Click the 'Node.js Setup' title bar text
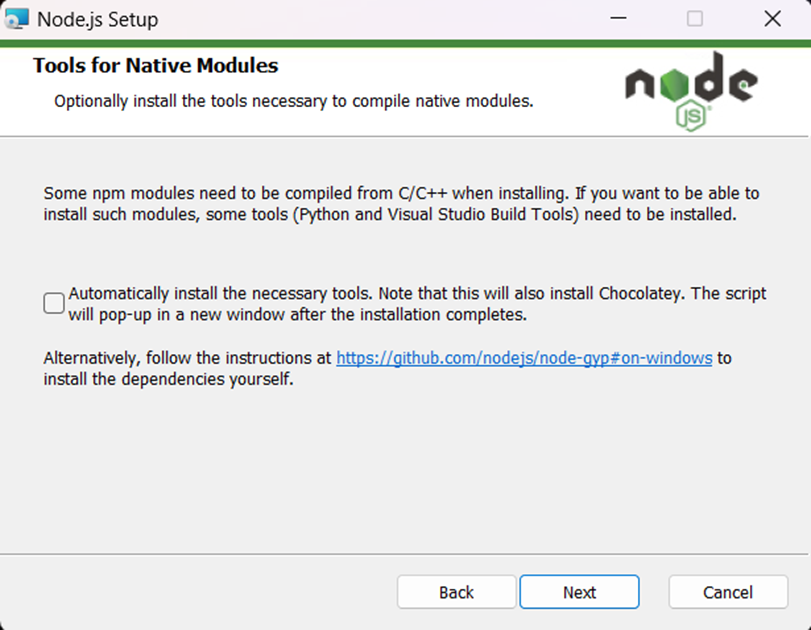 pyautogui.click(x=98, y=20)
